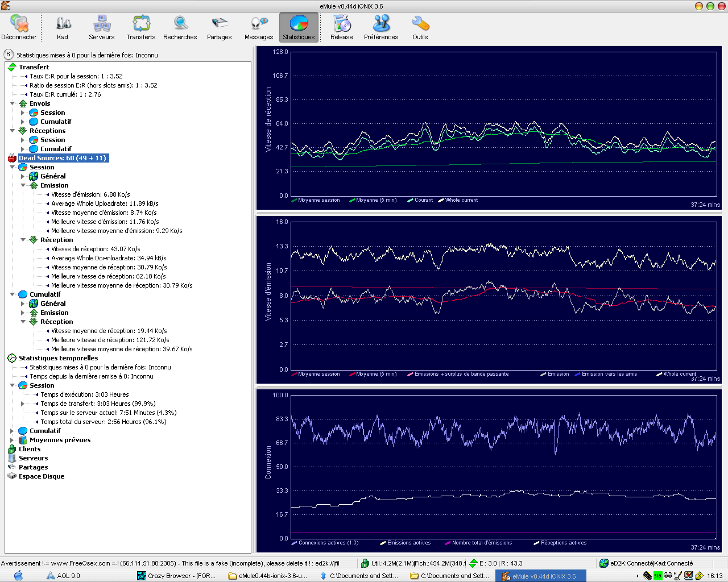This screenshot has height=582, width=728.
Task: Click the upload/download speed status arrows icon
Action: tap(473, 563)
